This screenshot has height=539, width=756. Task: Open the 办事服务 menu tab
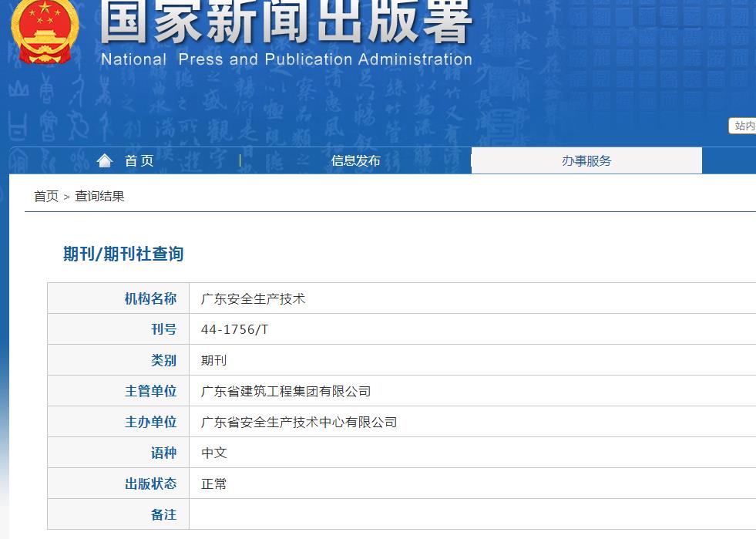pyautogui.click(x=586, y=160)
